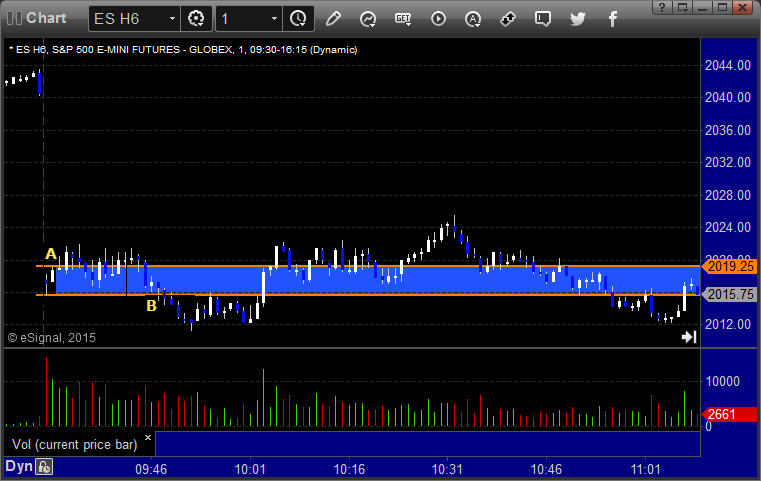The width and height of the screenshot is (761, 481).
Task: Click the yellow A annotation label
Action: coord(50,253)
